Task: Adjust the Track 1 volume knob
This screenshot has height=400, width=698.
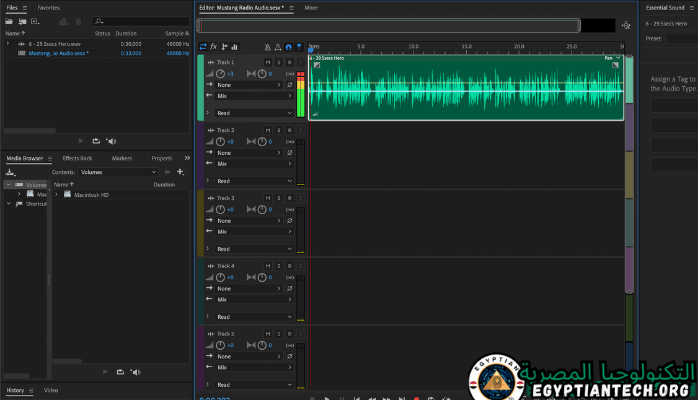Action: (221, 74)
